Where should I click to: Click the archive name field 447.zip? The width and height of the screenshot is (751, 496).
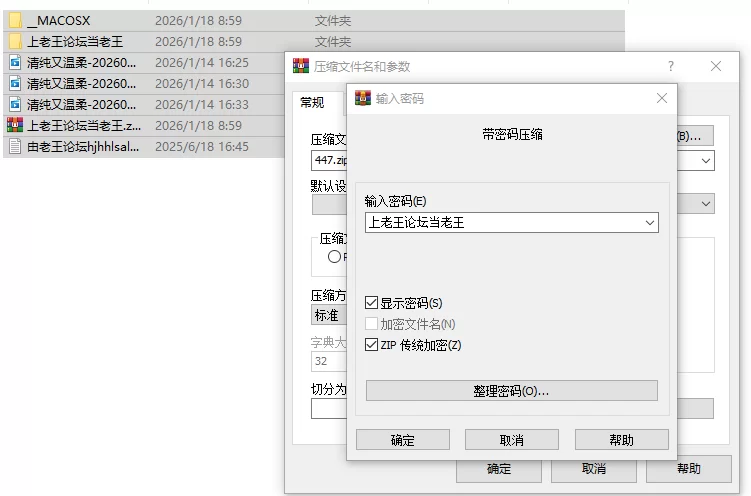329,160
